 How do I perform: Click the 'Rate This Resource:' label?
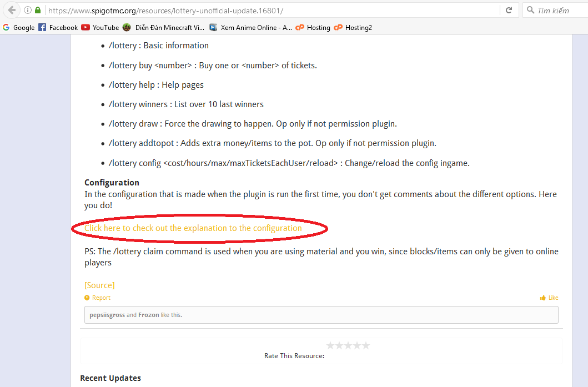[294, 356]
